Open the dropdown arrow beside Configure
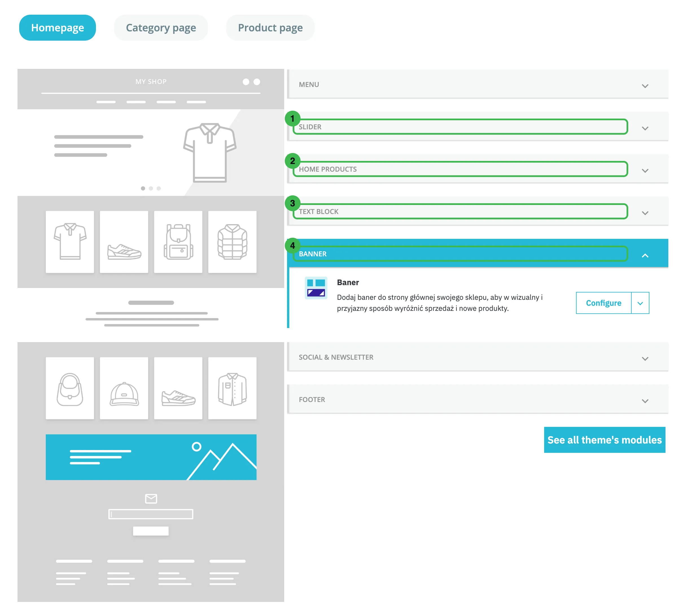Image resolution: width=683 pixels, height=616 pixels. pyautogui.click(x=640, y=303)
